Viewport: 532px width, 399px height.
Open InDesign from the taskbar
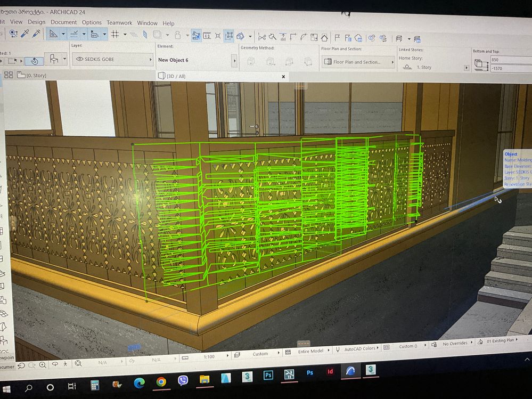click(330, 371)
